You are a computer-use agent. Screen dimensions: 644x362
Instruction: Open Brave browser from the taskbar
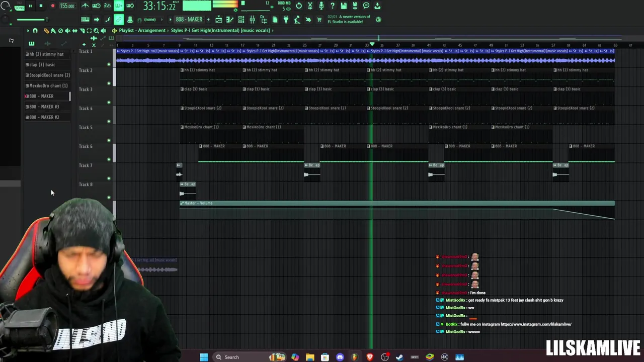[x=370, y=357]
